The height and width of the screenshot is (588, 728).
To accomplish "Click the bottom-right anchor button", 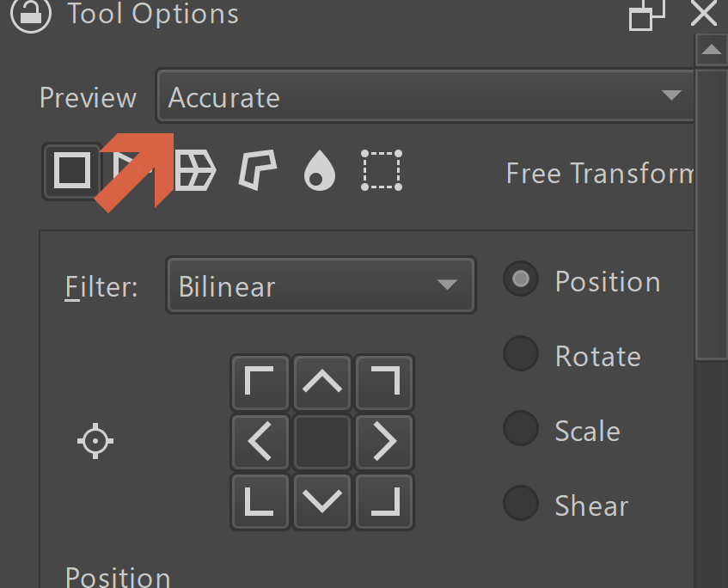I will [384, 501].
